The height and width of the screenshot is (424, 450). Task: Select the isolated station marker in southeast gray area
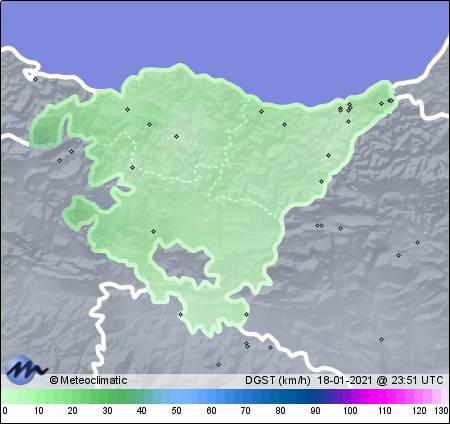pos(381,340)
